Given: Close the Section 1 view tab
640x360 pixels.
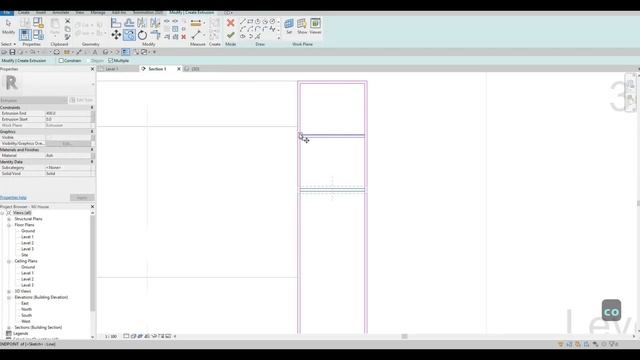Looking at the screenshot, I should coord(179,69).
